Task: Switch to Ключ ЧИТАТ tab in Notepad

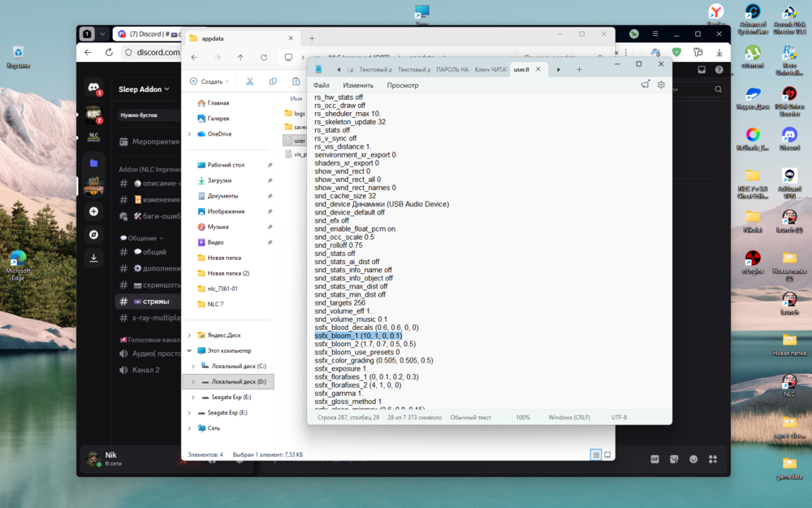Action: point(491,69)
